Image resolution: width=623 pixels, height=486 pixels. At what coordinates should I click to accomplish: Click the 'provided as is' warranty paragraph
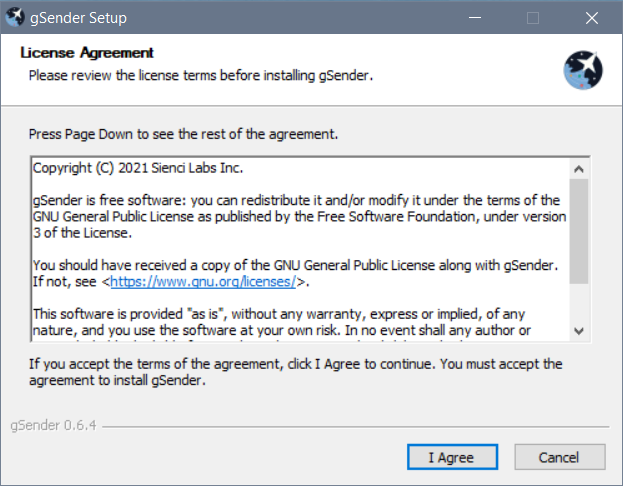pyautogui.click(x=281, y=322)
